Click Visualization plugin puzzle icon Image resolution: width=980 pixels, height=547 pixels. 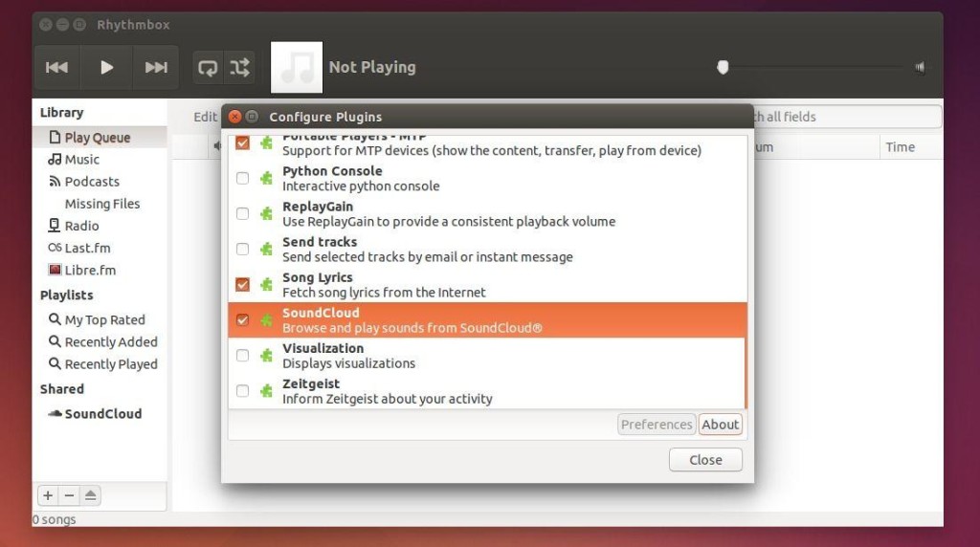click(267, 356)
